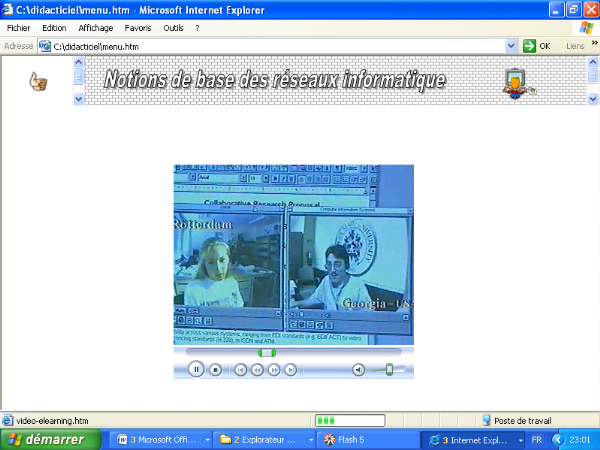Click the video seek bar handle

click(267, 353)
